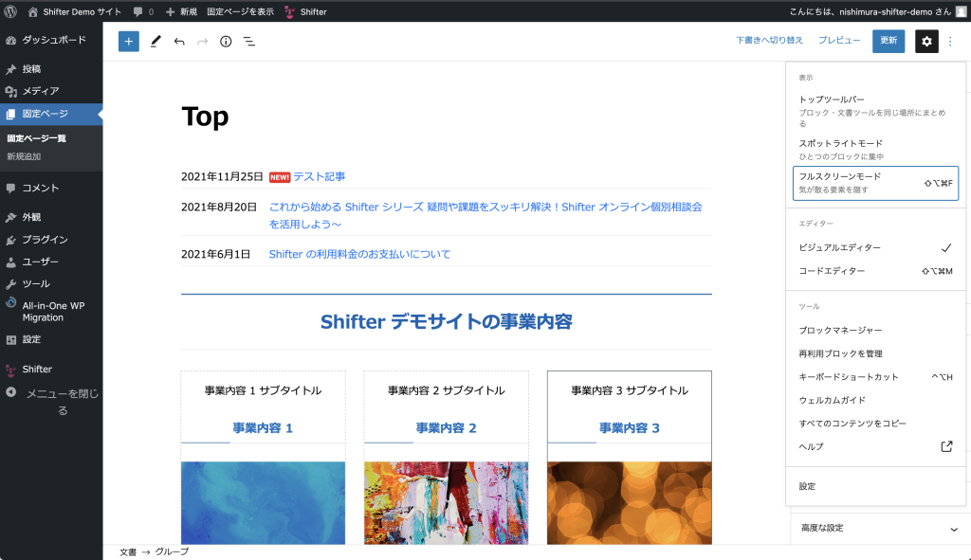
Task: Expand the 高度な設定 panel chevron
Action: (x=954, y=529)
